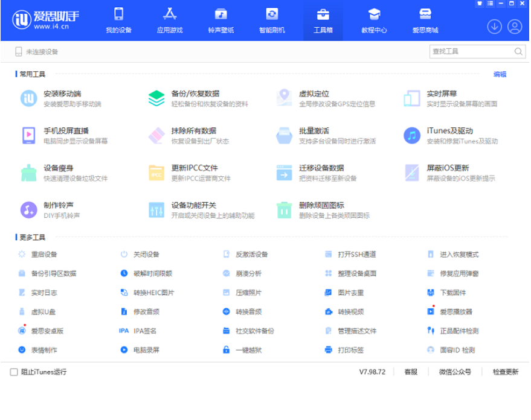Click the download manager icon in header
Viewport: 531px width, 420px height.
coord(494,27)
